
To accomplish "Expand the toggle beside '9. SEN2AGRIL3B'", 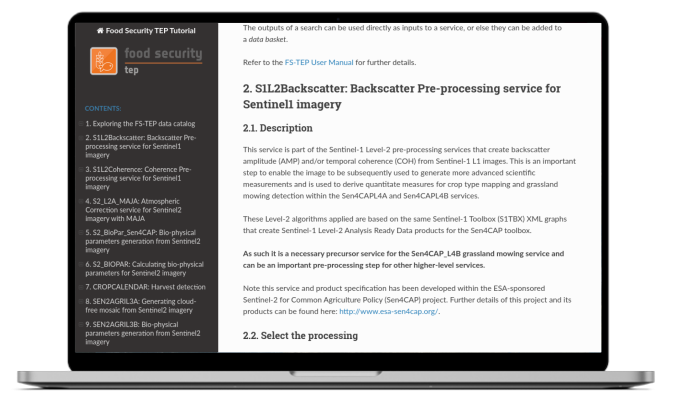I will (81, 325).
